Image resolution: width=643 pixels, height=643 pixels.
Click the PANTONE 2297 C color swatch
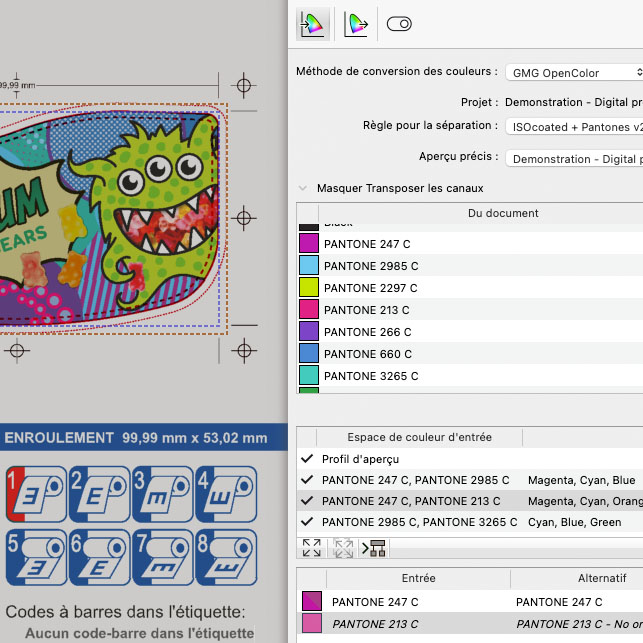(309, 287)
